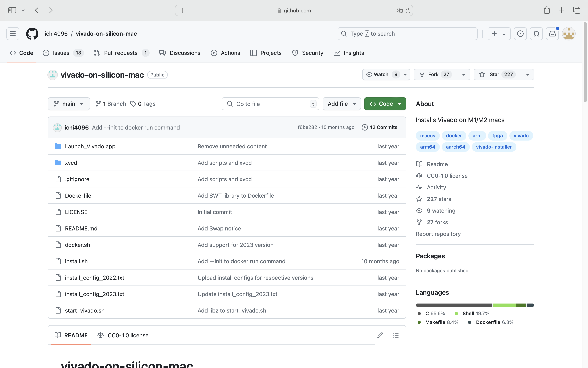The image size is (588, 368).
Task: Open the hamburger navigation menu
Action: (13, 34)
